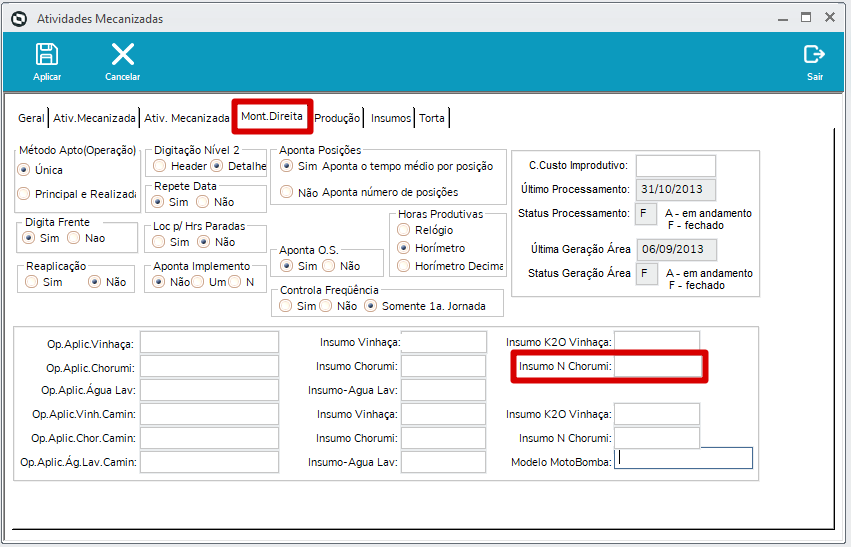Screen dimensions: 851x547
Task: Open the Insumos tab
Action: click(391, 118)
